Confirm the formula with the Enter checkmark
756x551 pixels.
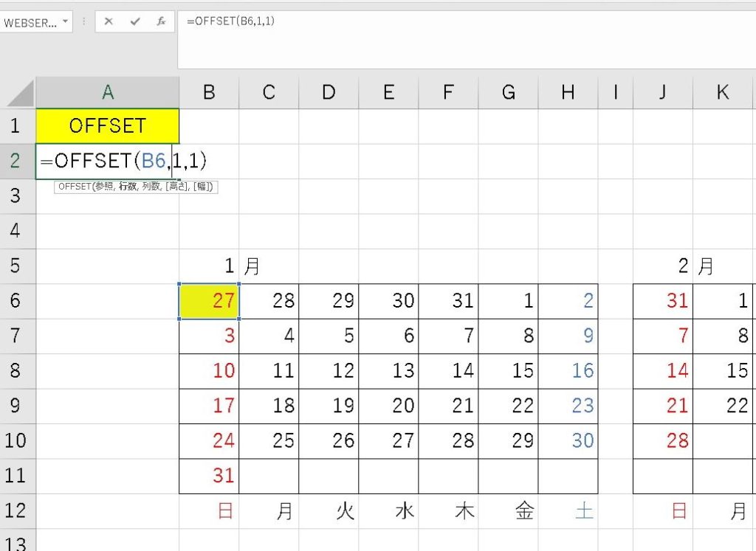click(x=134, y=22)
